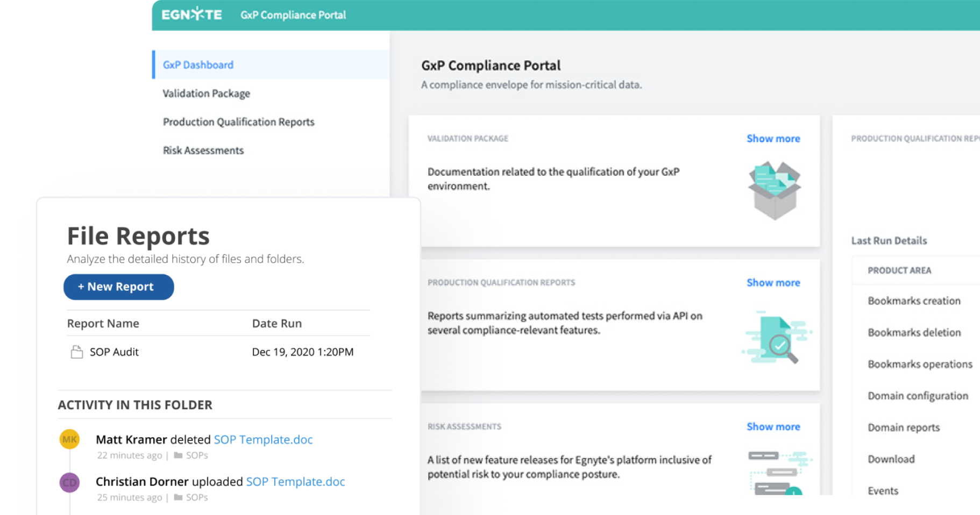Select Validation Package sidebar item
The width and height of the screenshot is (980, 515).
coord(206,94)
